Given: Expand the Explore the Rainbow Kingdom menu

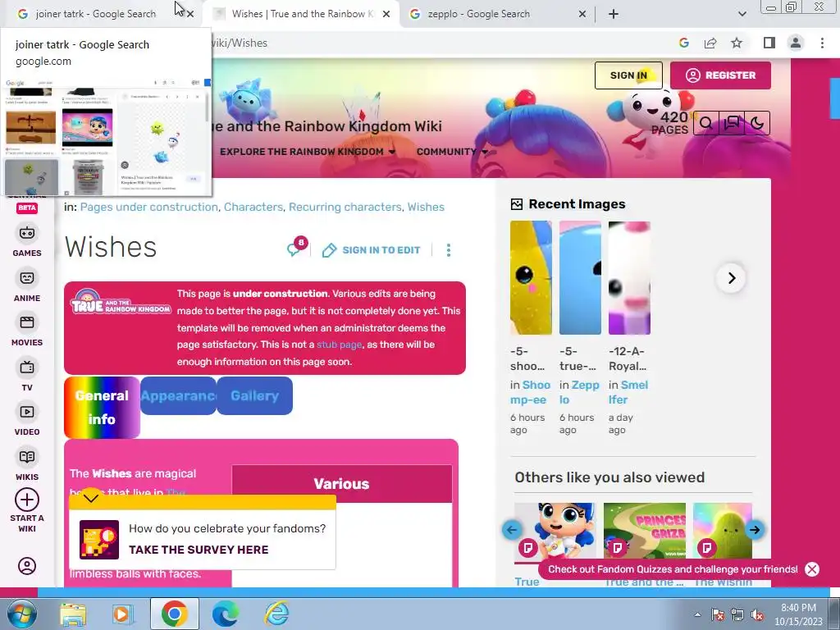Looking at the screenshot, I should pos(308,152).
